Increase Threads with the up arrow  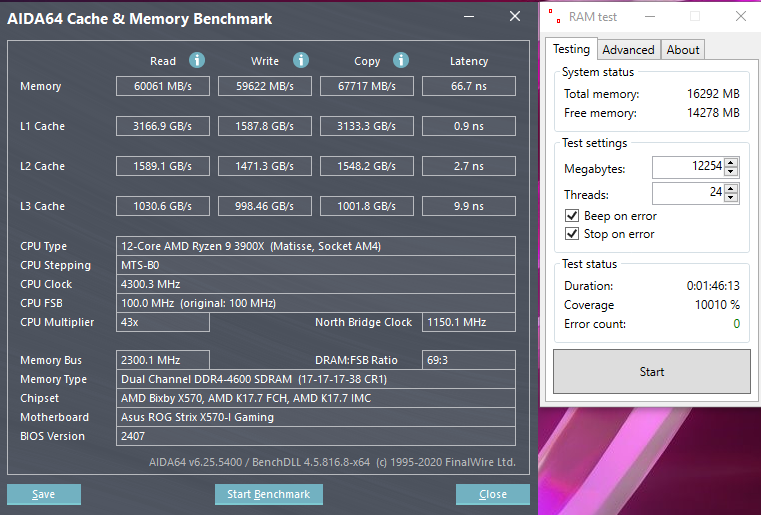(731, 188)
